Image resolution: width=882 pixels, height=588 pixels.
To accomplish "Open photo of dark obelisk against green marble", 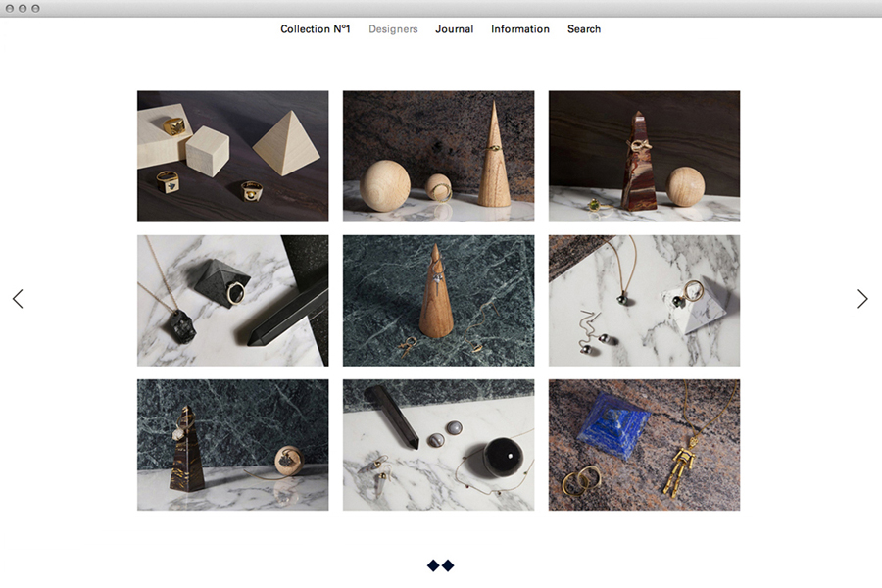I will pos(233,445).
